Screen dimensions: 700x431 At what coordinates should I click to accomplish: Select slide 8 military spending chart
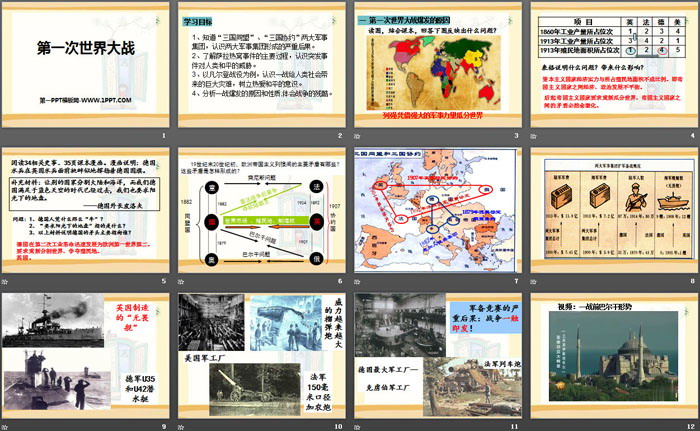[614, 210]
